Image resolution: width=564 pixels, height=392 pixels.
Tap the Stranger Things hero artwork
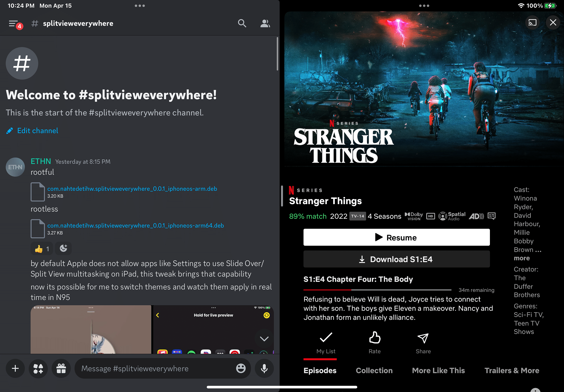pos(424,89)
